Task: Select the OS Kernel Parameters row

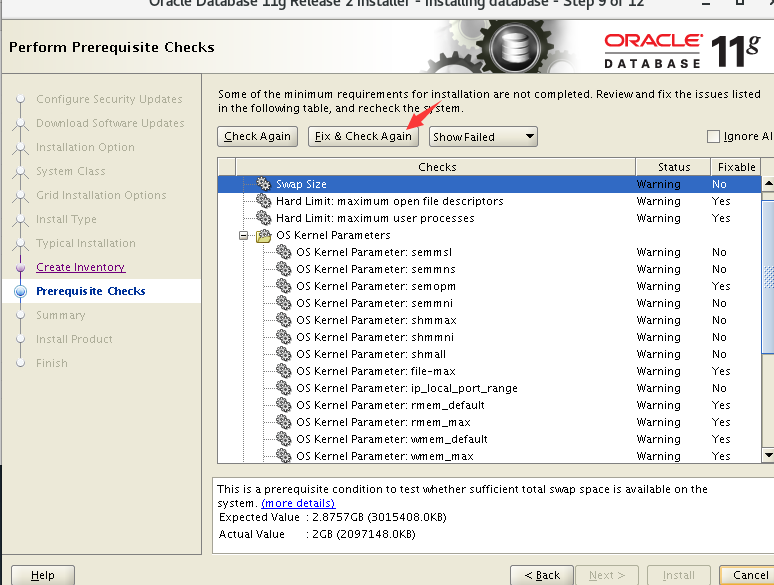Action: coord(489,235)
